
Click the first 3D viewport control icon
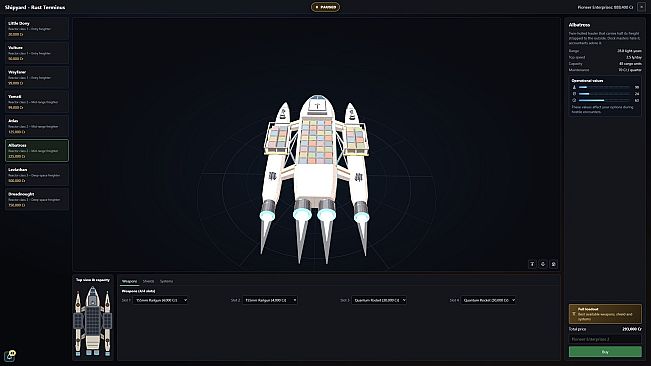tap(532, 264)
